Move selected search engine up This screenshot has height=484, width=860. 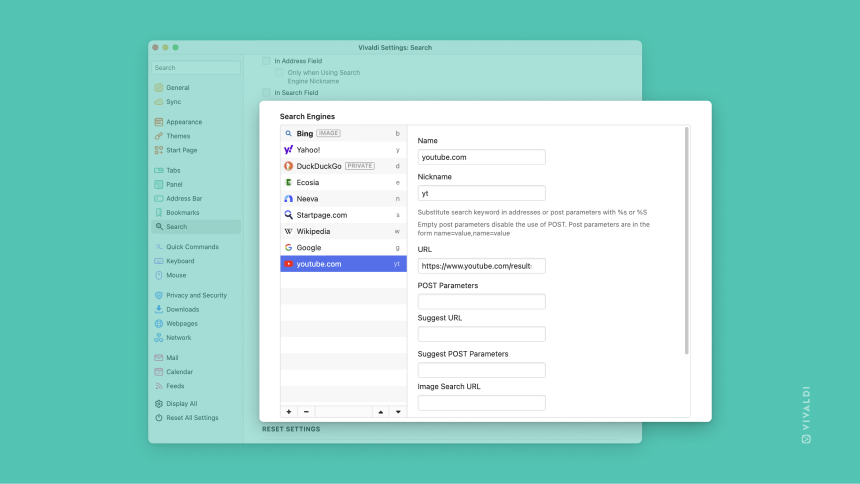381,412
